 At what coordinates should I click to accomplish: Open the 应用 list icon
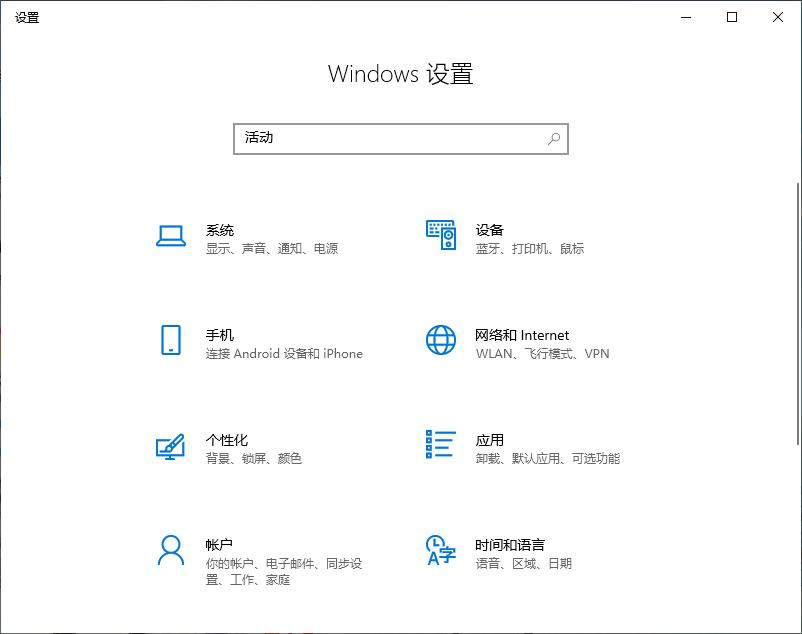[x=441, y=444]
